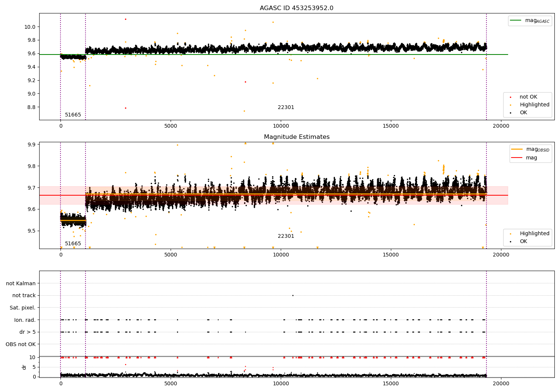Select the red 'mag' legend entry
The image size is (560, 392).
525,158
